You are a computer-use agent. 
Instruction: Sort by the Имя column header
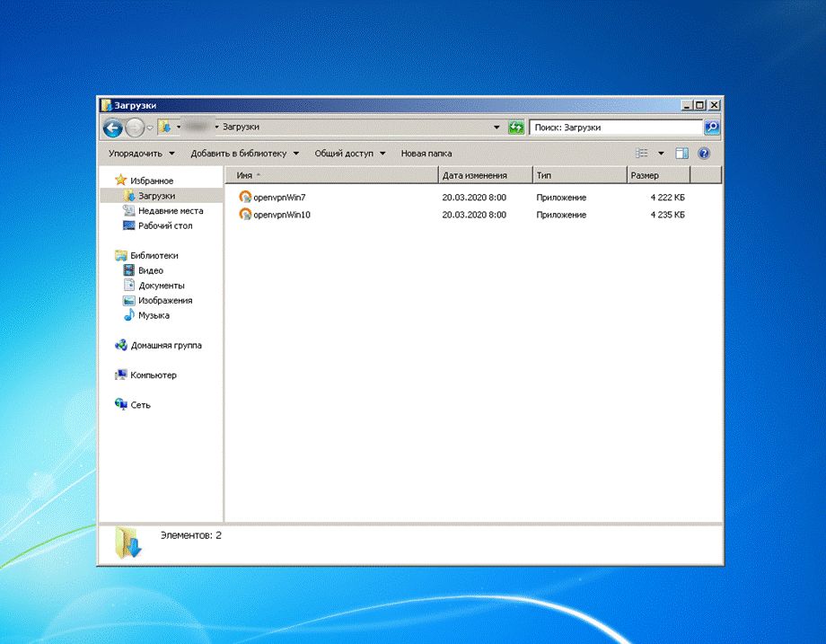[332, 175]
